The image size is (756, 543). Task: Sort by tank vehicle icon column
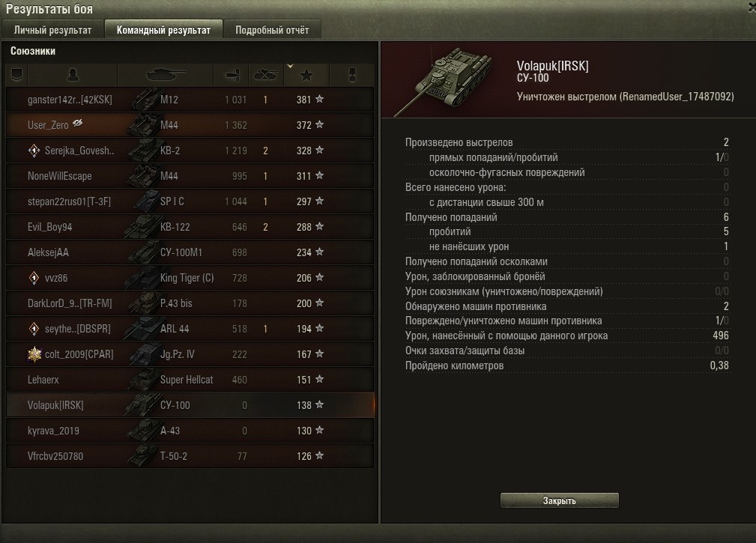[166, 75]
